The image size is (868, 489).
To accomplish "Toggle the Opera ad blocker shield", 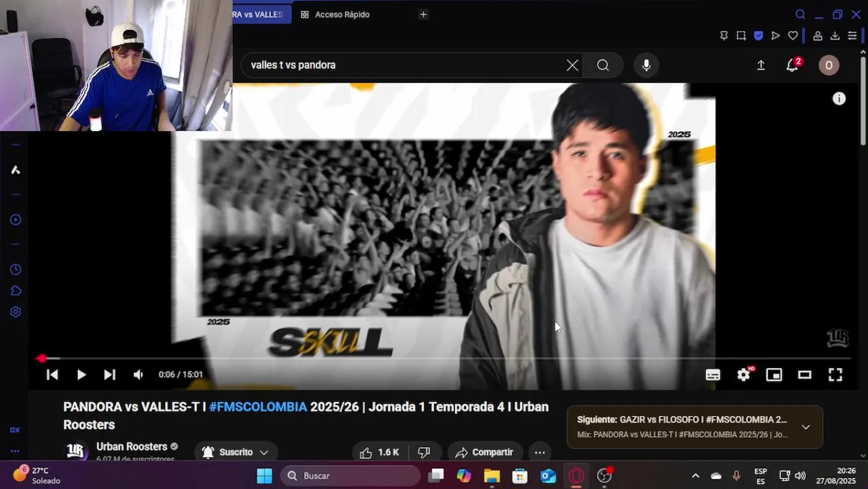I will point(759,36).
